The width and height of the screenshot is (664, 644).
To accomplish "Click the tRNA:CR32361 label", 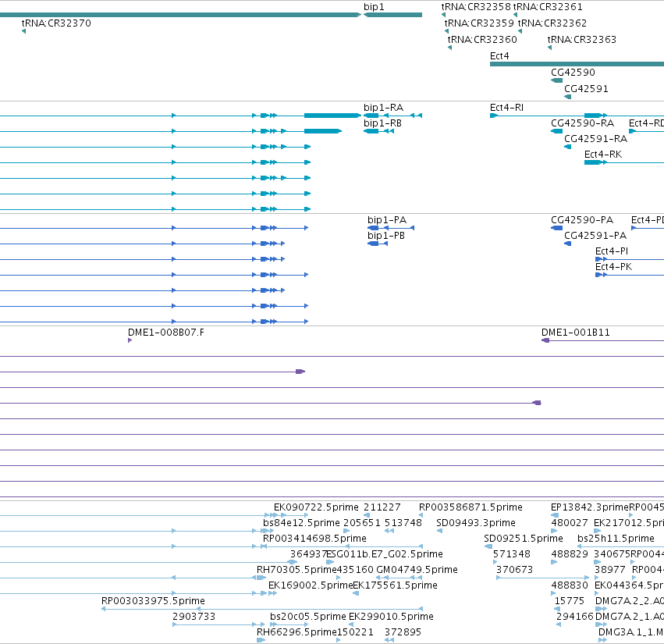I will click(548, 7).
